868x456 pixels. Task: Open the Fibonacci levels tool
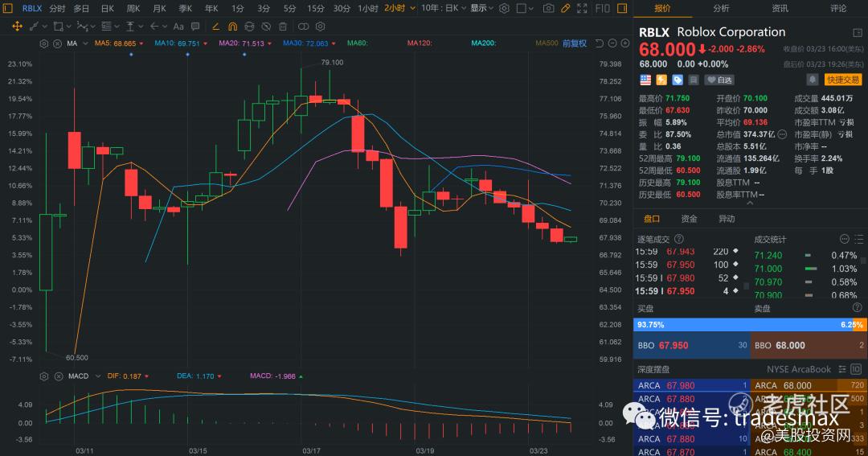tap(106, 26)
